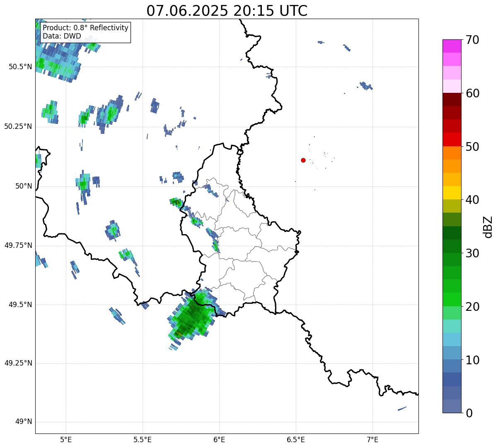Viewport: 498px width, 448px height.
Task: Pick the cyan swatch between 10 and 20 dBZ
Action: tap(452, 339)
